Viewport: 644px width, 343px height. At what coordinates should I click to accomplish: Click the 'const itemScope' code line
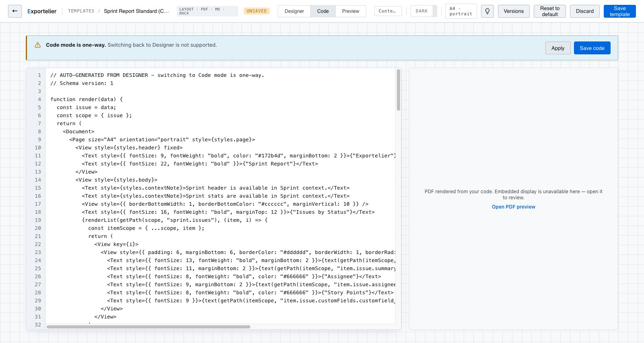click(x=146, y=228)
